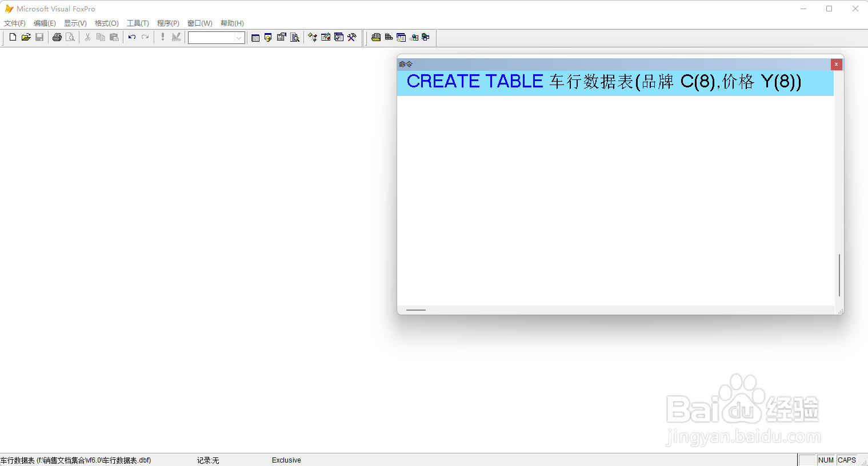Click the 记录:无 status bar entry
Screen dimensions: 868x466
208,460
